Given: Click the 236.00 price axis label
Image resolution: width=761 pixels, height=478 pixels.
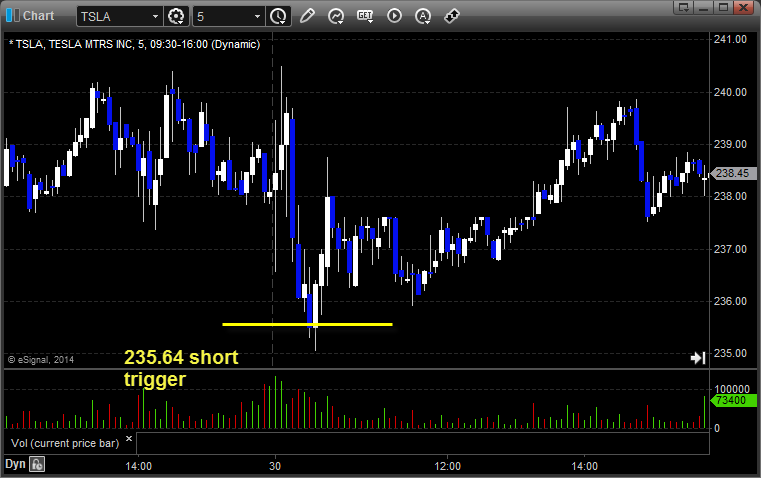Looking at the screenshot, I should point(730,301).
